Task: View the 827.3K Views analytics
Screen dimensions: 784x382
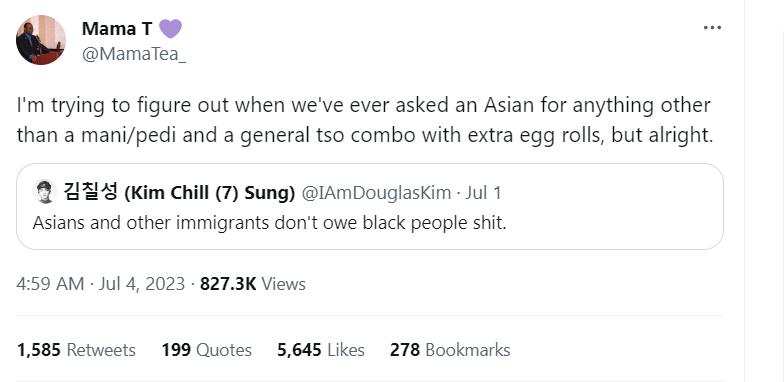Action: pyautogui.click(x=252, y=284)
